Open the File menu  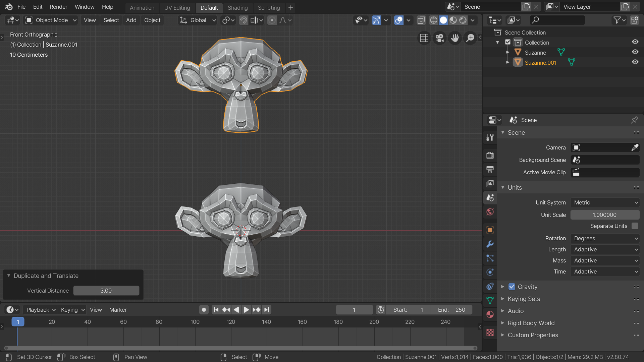[21, 7]
